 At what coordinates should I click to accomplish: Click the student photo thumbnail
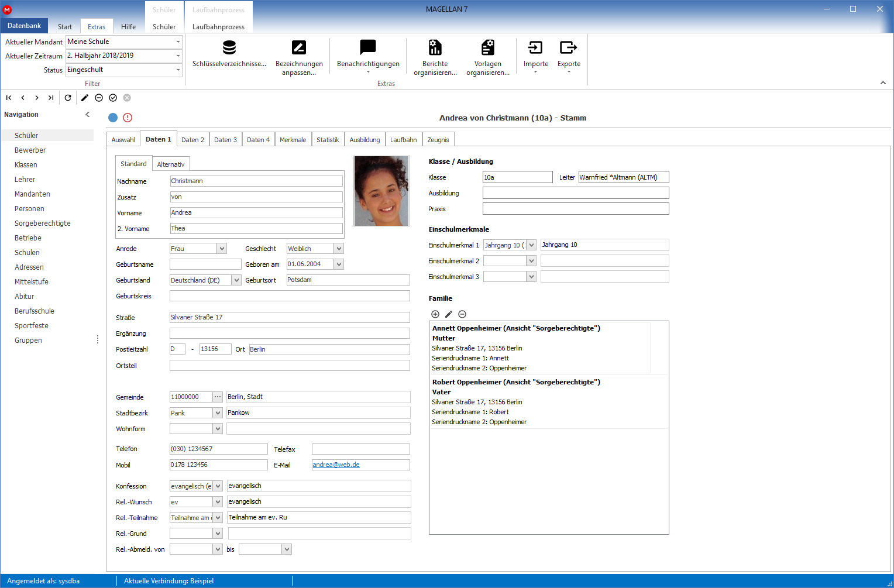[381, 191]
